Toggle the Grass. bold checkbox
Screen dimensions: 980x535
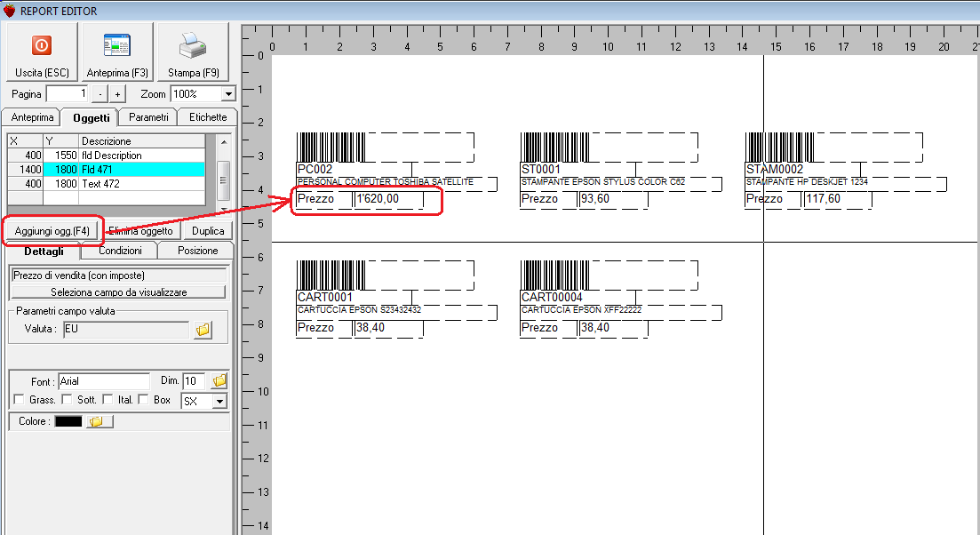coord(19,399)
